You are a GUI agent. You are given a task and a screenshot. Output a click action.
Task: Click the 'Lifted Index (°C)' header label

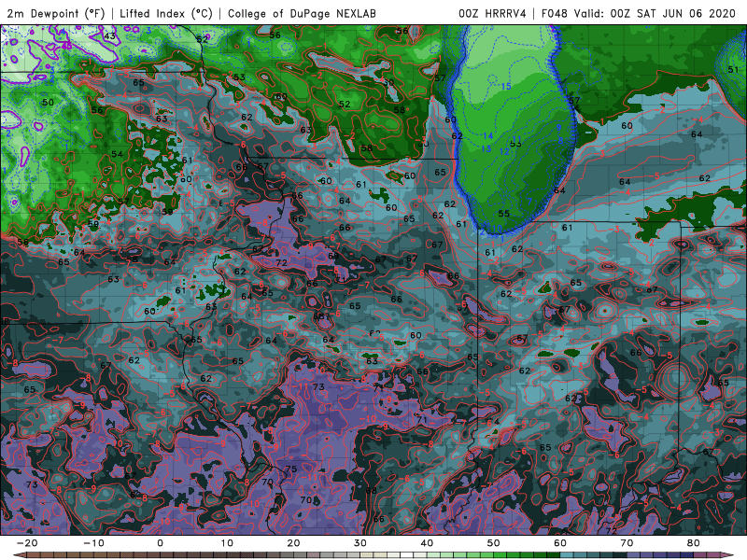click(x=166, y=14)
